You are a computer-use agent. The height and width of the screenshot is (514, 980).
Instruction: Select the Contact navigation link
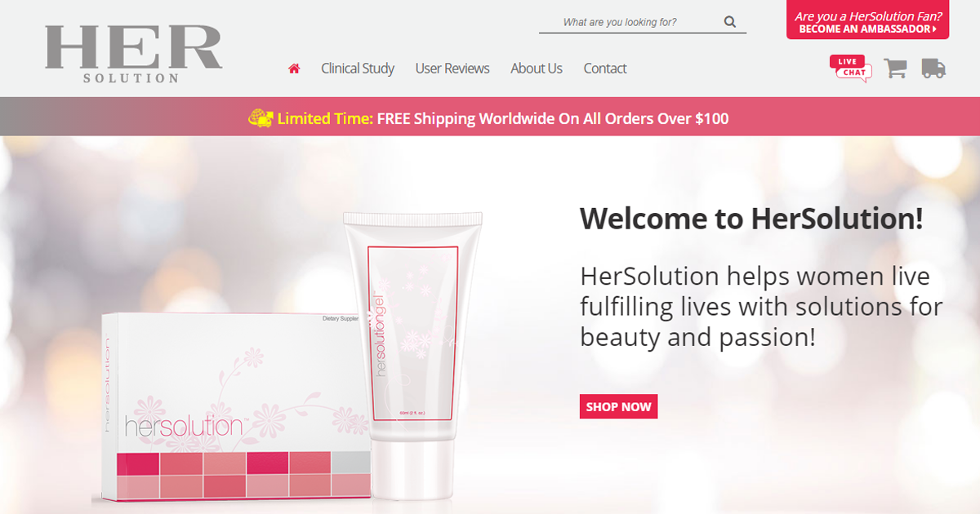pyautogui.click(x=605, y=69)
